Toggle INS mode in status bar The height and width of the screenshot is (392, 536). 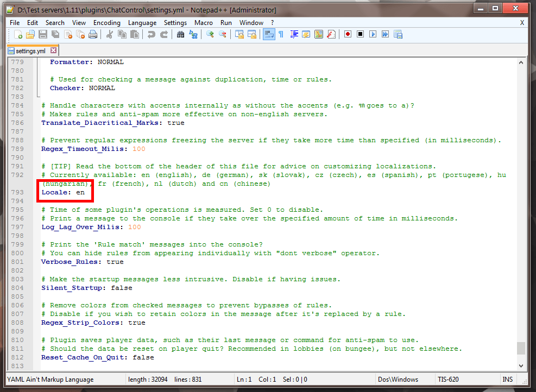click(x=507, y=380)
